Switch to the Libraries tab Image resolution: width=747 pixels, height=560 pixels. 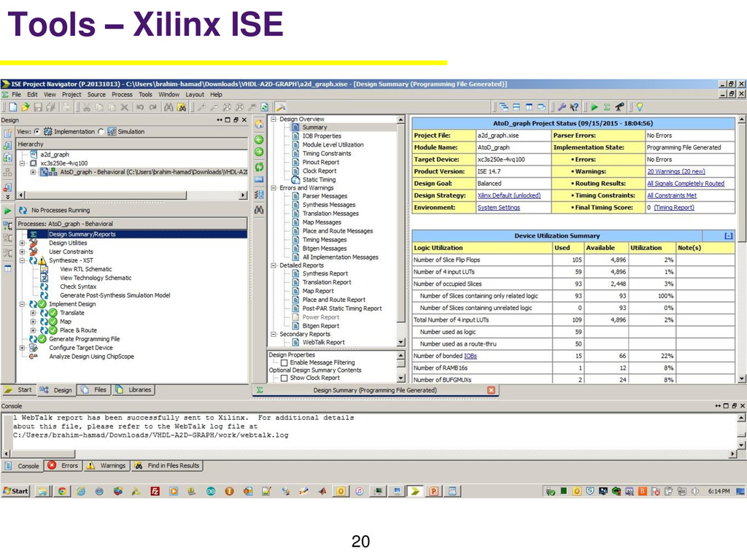pyautogui.click(x=134, y=390)
